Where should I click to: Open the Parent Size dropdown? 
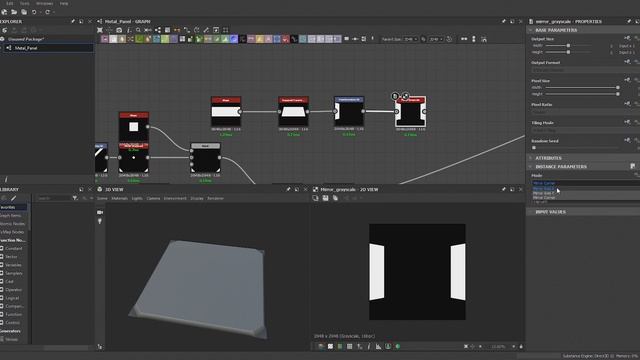(410, 39)
